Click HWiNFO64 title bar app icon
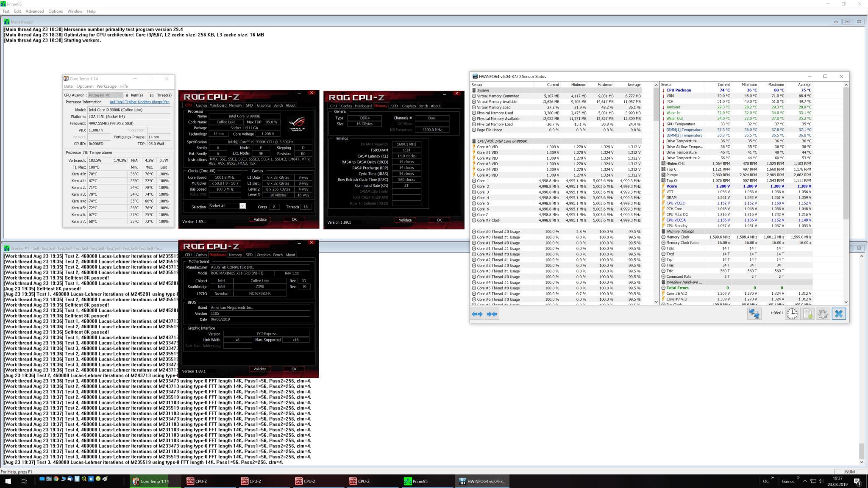Screen dimensions: 868x488 coord(475,76)
